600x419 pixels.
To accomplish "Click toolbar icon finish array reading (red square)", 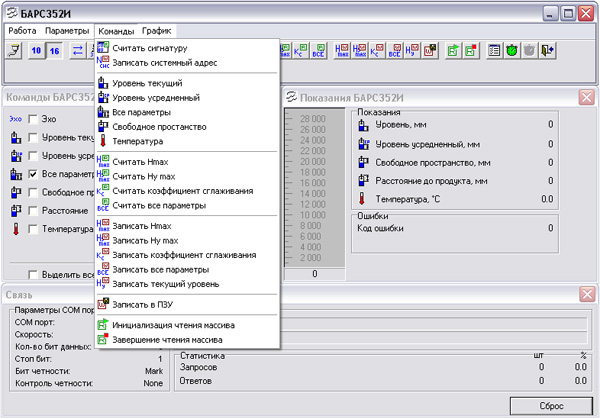I will [471, 51].
